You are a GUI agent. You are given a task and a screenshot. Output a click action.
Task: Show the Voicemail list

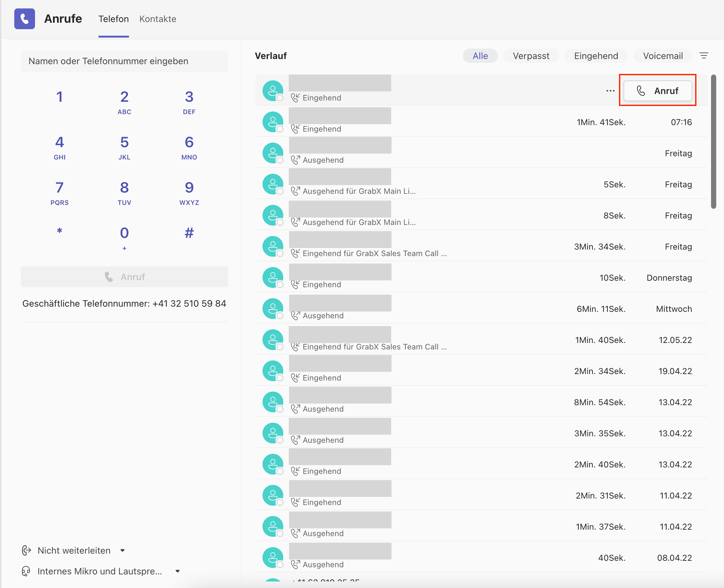[662, 56]
